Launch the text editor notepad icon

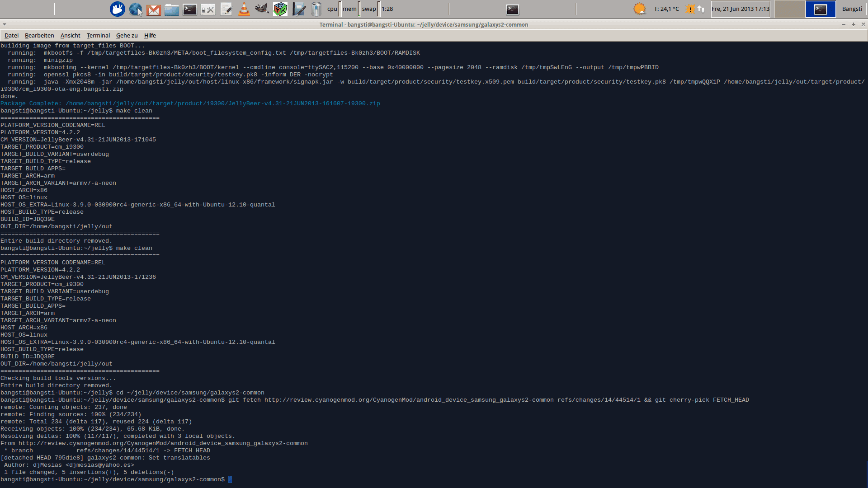click(x=226, y=9)
